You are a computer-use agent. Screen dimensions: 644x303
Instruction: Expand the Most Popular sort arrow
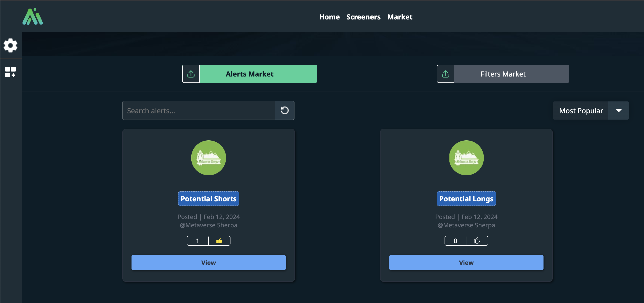click(x=618, y=110)
